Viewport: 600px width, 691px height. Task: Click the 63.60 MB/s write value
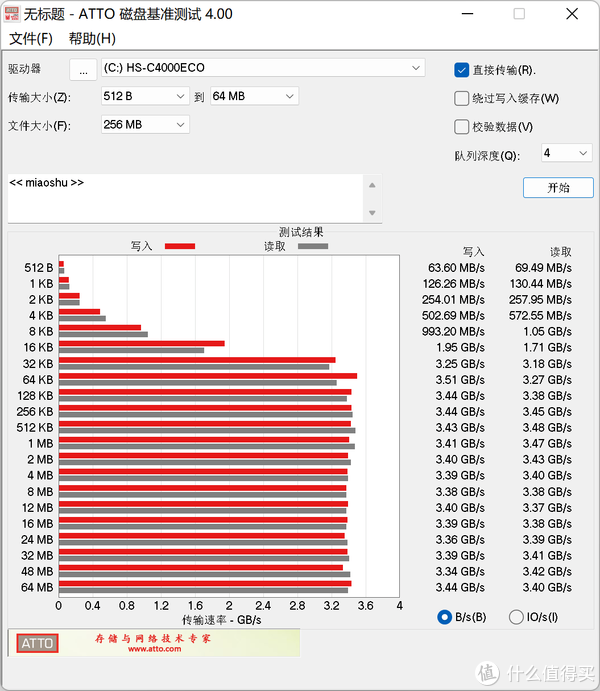coord(456,268)
